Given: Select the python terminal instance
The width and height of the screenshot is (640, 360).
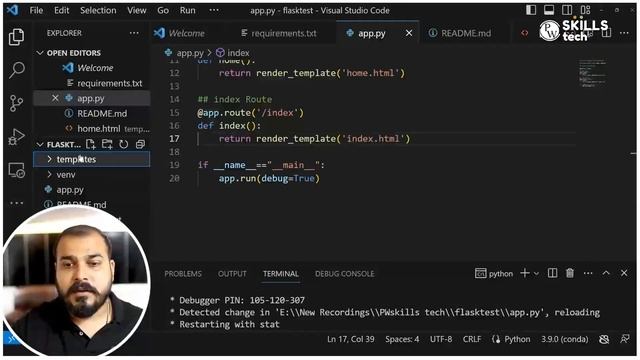Looking at the screenshot, I should click(x=494, y=273).
